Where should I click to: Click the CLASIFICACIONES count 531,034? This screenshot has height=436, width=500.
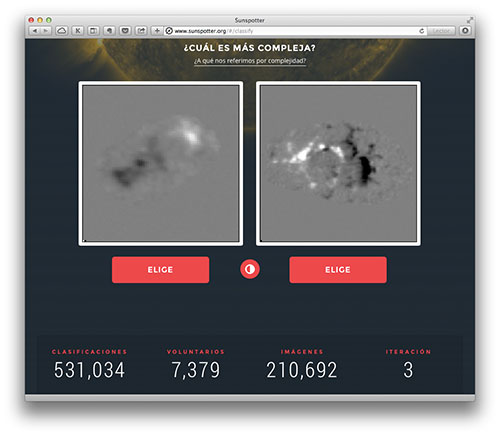coord(89,370)
